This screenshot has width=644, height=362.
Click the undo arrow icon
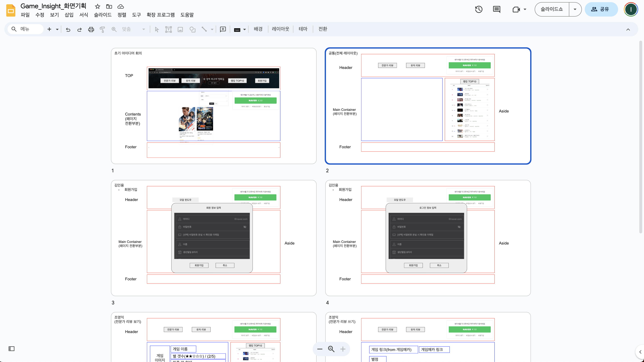tap(68, 30)
